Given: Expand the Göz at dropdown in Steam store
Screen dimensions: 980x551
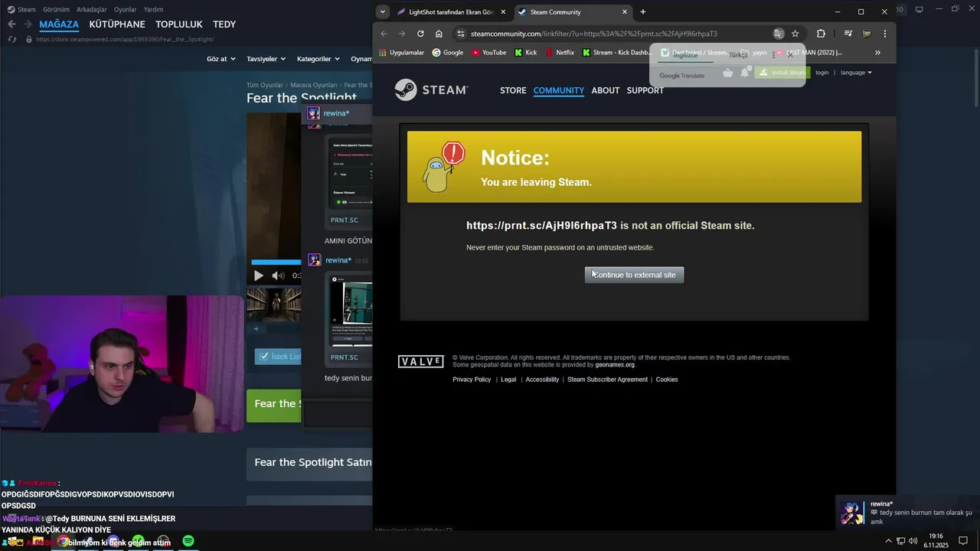Looking at the screenshot, I should 221,59.
